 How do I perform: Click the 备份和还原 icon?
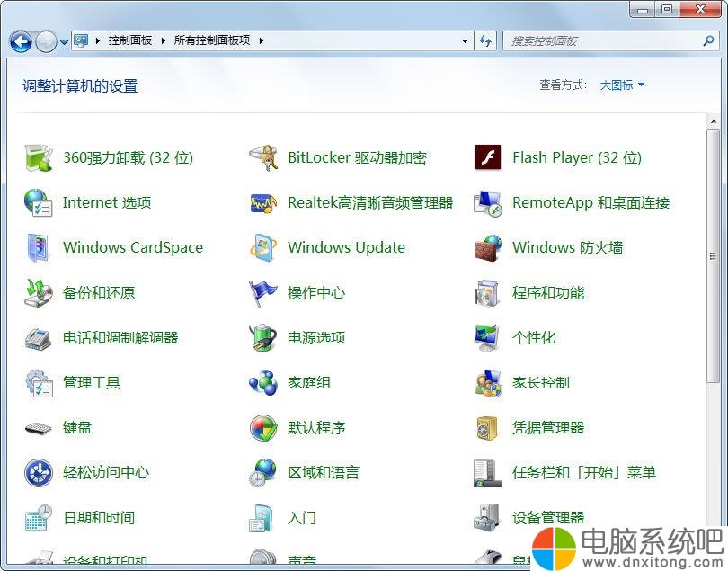point(39,293)
